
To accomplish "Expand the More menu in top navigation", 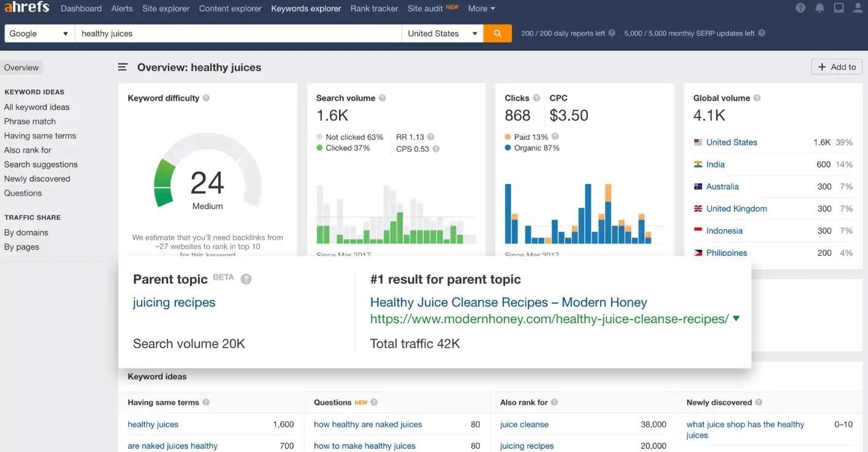I will click(481, 9).
